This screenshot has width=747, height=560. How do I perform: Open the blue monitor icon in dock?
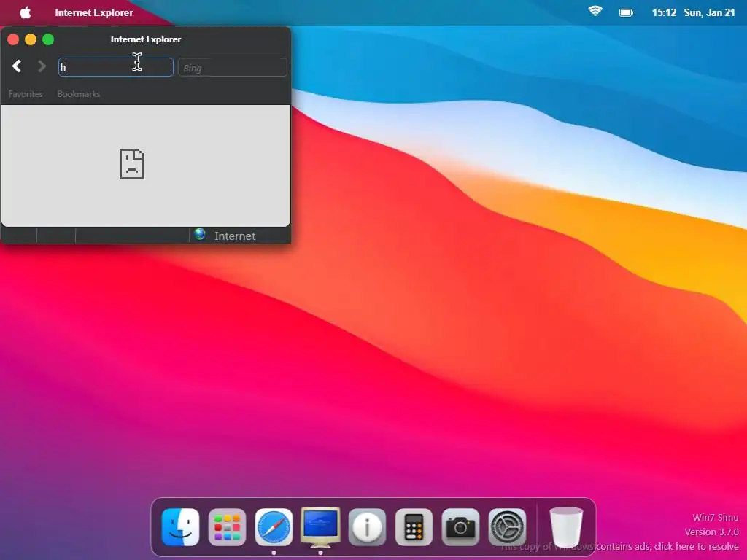coord(321,526)
